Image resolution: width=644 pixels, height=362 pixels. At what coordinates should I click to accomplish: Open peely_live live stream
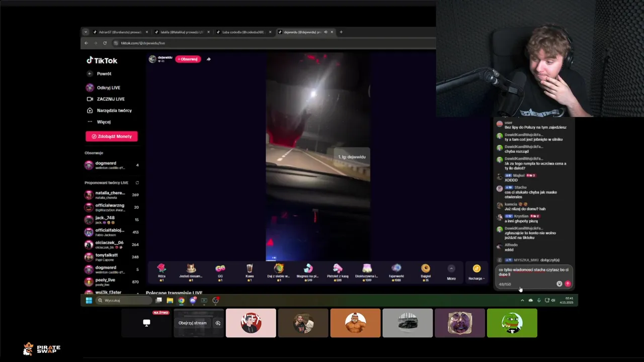[112, 282]
